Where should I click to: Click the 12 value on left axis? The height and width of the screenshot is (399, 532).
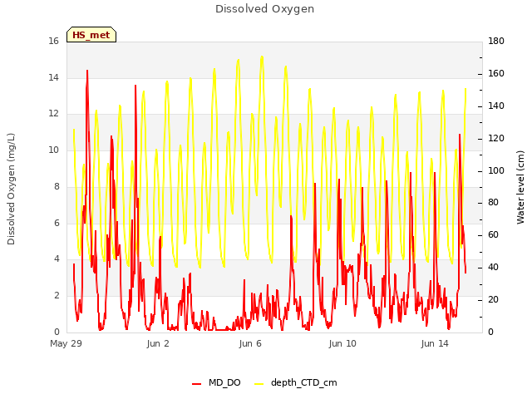click(x=53, y=113)
